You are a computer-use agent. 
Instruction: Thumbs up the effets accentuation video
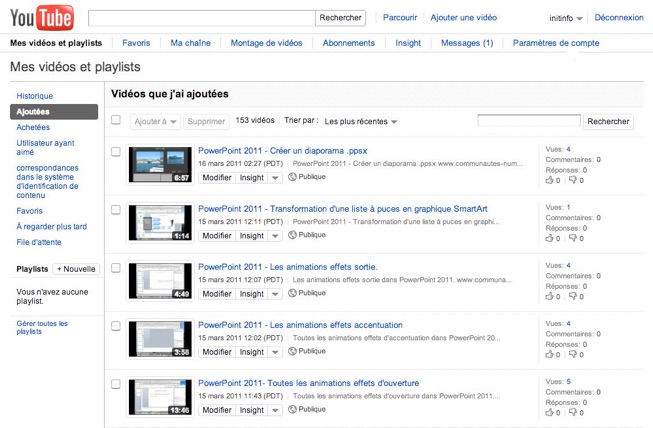549,354
